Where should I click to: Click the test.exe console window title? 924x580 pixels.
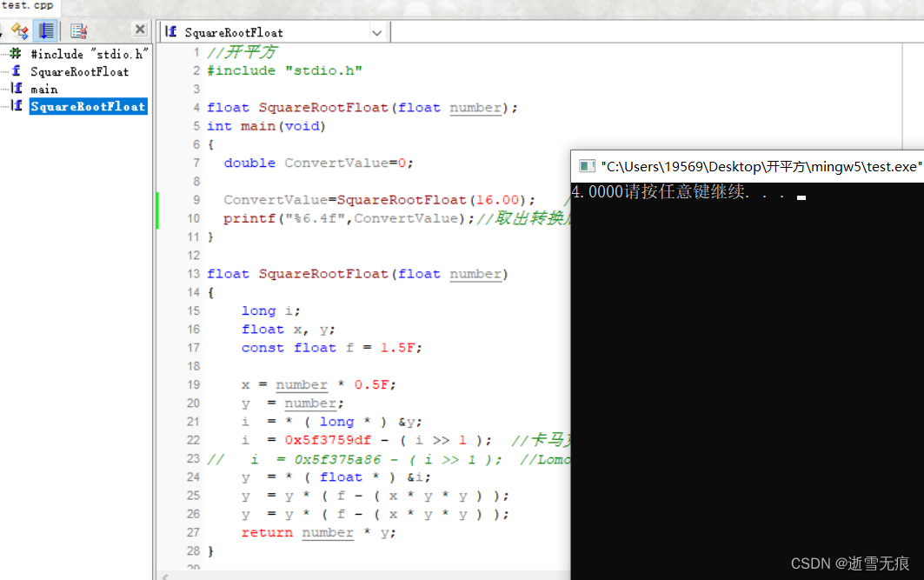click(761, 167)
